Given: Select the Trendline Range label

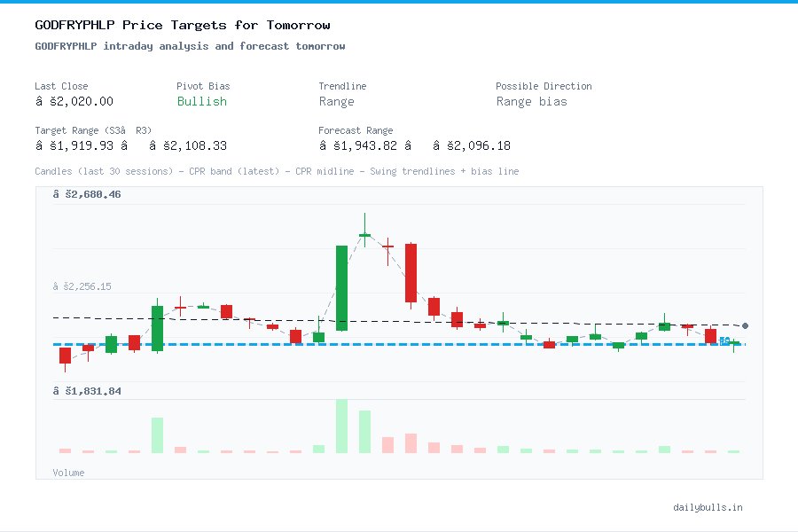Looking at the screenshot, I should (337, 101).
